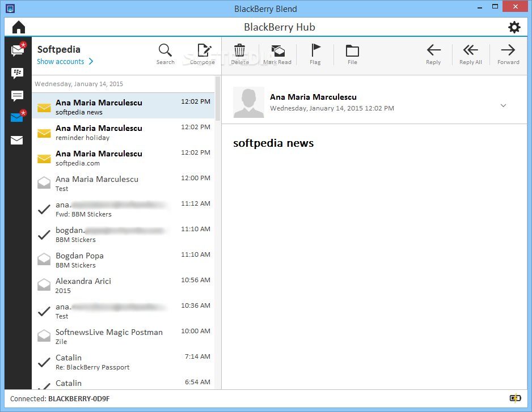Screen dimensions: 532x412
Task: Click the unread envelope for 'reminder holiday'
Action: pyautogui.click(x=44, y=133)
